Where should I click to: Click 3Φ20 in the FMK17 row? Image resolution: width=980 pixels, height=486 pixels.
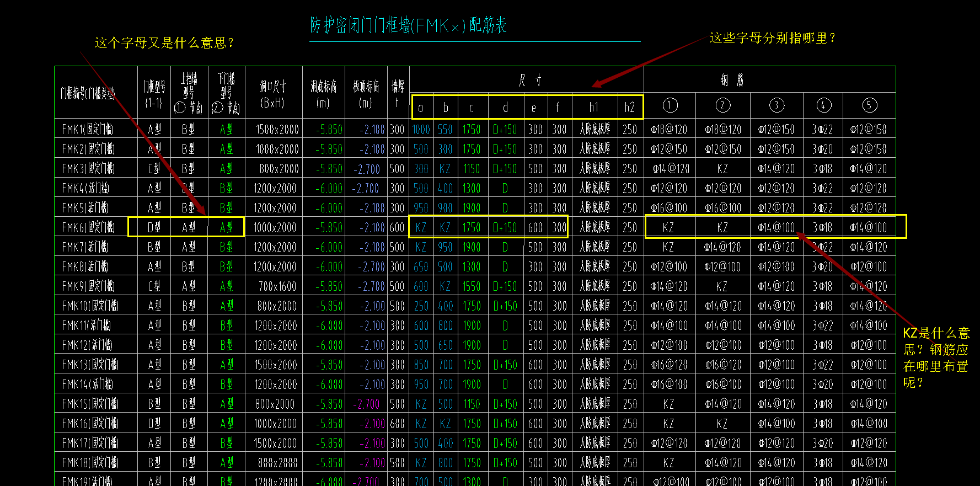(822, 444)
